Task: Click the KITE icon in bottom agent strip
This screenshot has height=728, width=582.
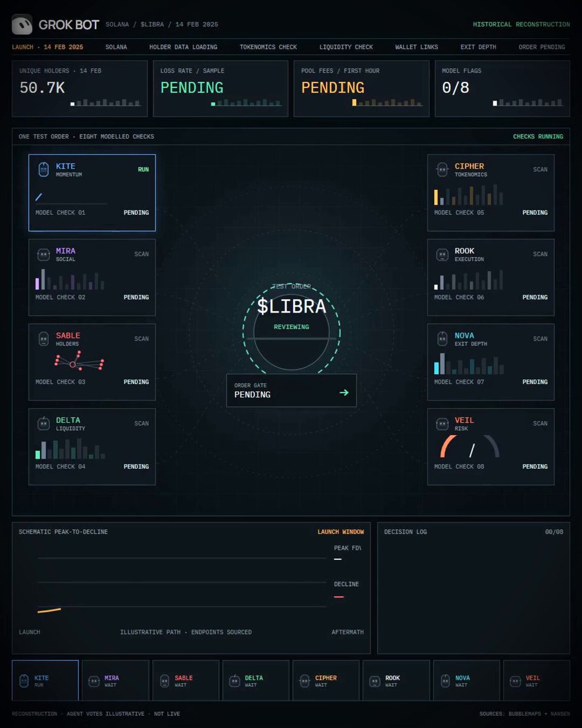Action: coord(24,681)
